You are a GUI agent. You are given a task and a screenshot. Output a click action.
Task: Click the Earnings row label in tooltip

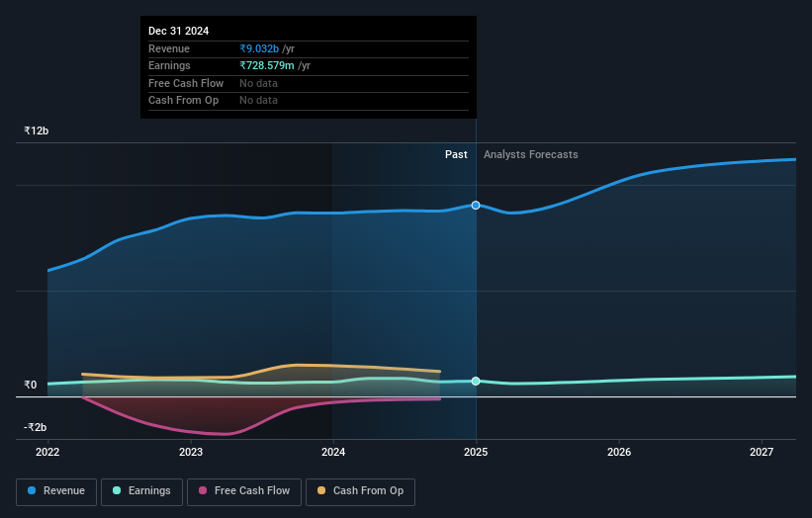pyautogui.click(x=169, y=65)
